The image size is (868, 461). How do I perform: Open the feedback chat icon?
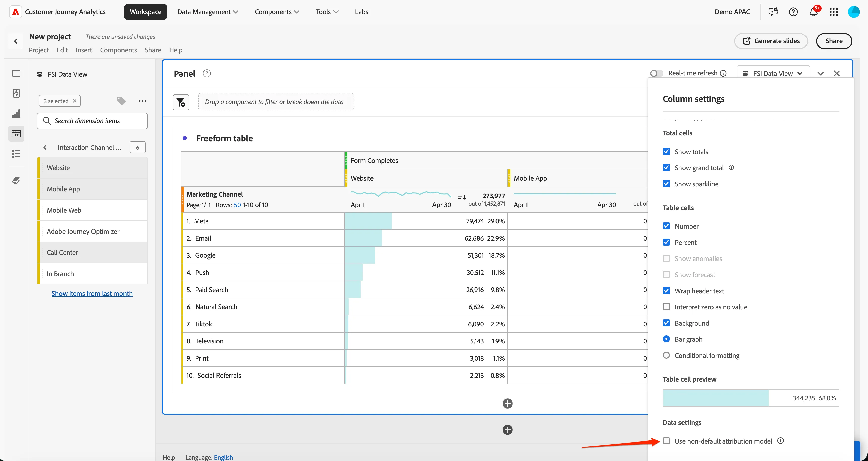point(773,12)
